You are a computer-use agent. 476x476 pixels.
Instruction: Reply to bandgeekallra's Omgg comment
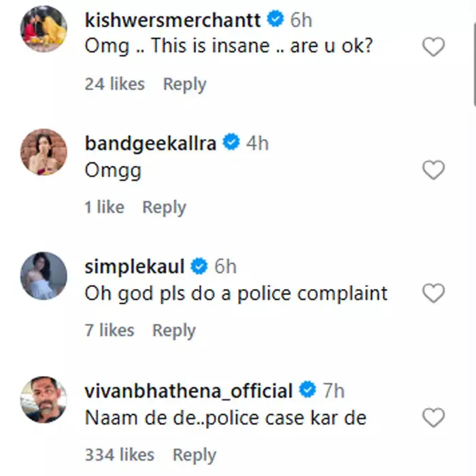click(164, 207)
